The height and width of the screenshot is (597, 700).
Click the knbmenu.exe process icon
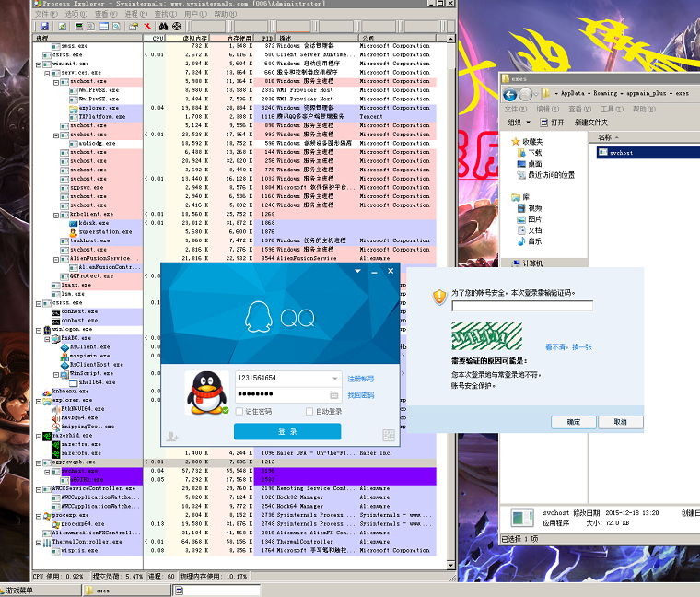pos(47,392)
